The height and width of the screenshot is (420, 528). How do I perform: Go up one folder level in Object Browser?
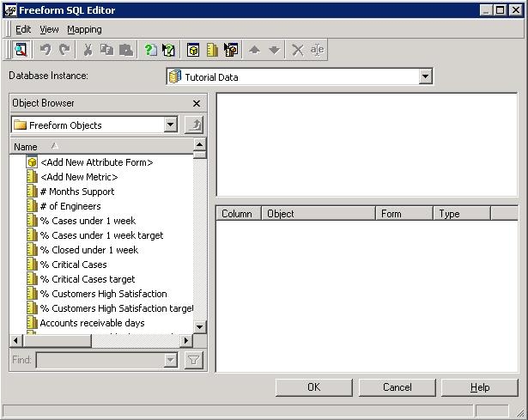[x=195, y=125]
